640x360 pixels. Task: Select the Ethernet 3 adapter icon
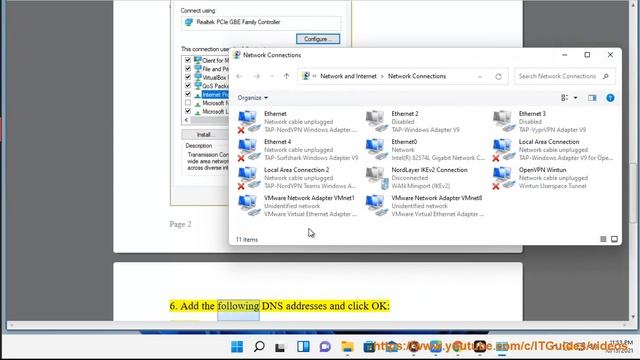pyautogui.click(x=503, y=122)
